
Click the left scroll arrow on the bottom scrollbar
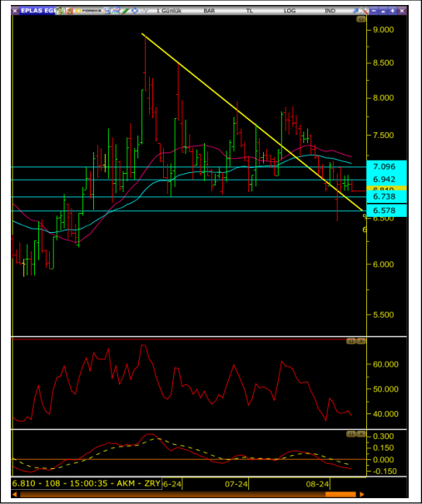coord(15,494)
